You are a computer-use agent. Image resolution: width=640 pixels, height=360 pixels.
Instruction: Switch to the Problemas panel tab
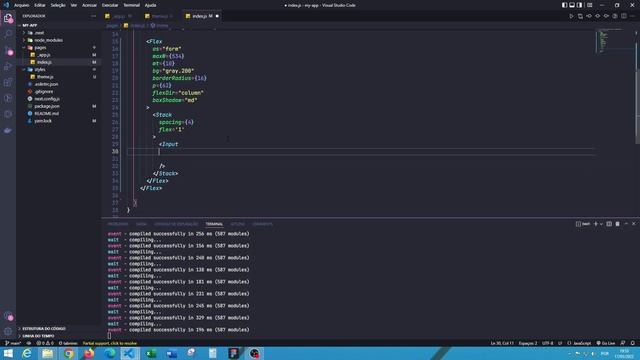118,224
